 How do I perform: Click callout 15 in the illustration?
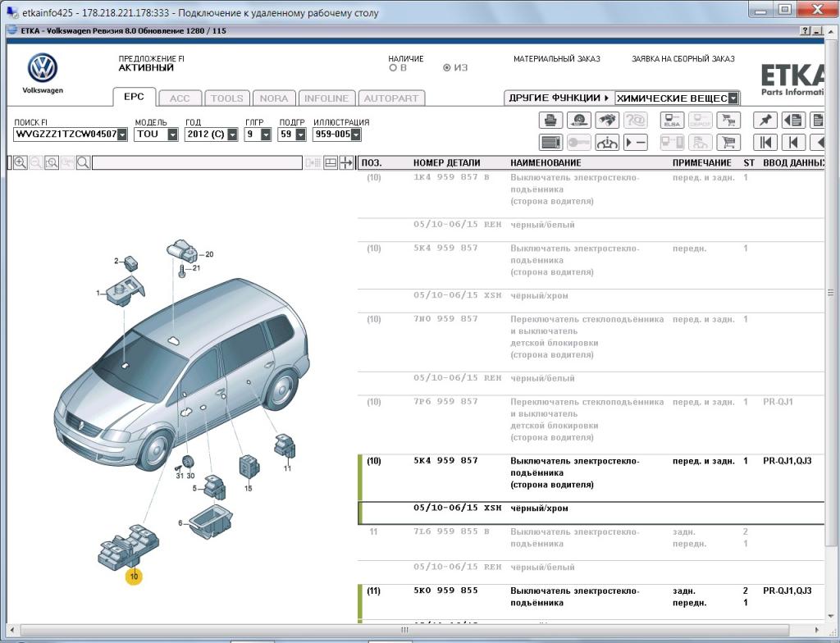248,488
